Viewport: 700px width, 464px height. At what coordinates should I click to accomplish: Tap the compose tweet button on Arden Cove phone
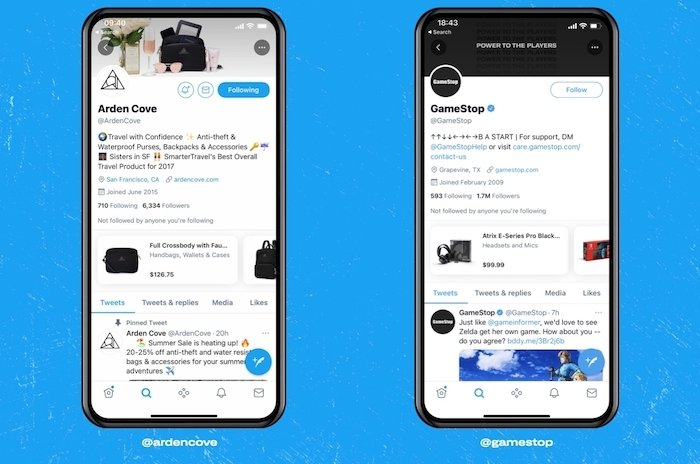258,361
